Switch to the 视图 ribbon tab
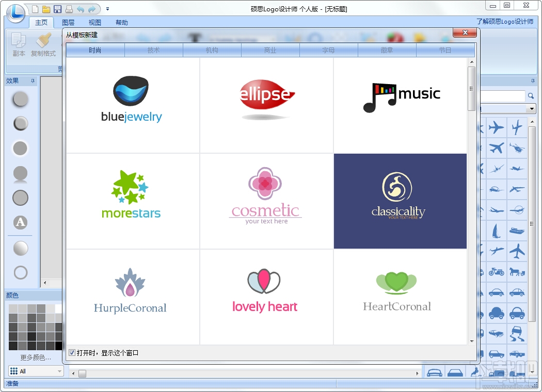Screen dimensions: 542x392 point(94,23)
